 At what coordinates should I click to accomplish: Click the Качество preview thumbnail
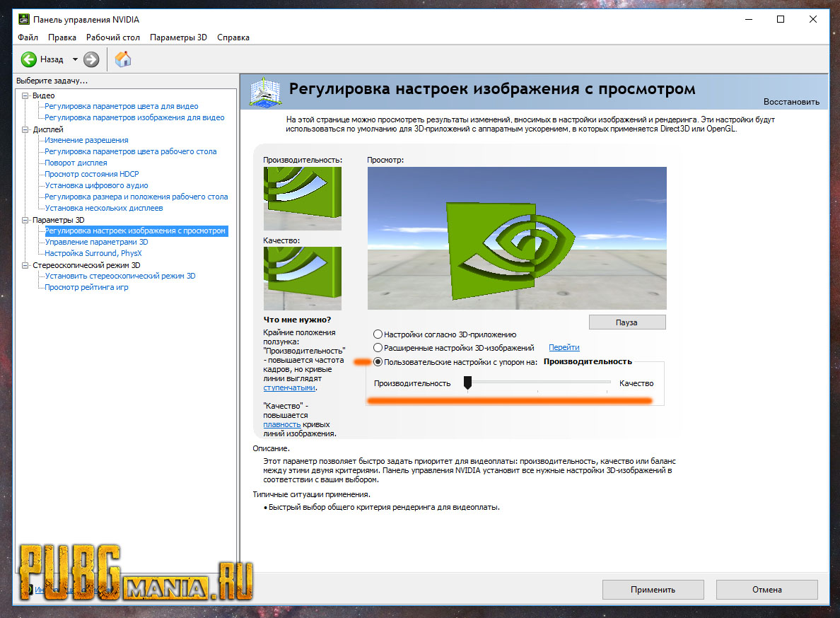pos(302,279)
